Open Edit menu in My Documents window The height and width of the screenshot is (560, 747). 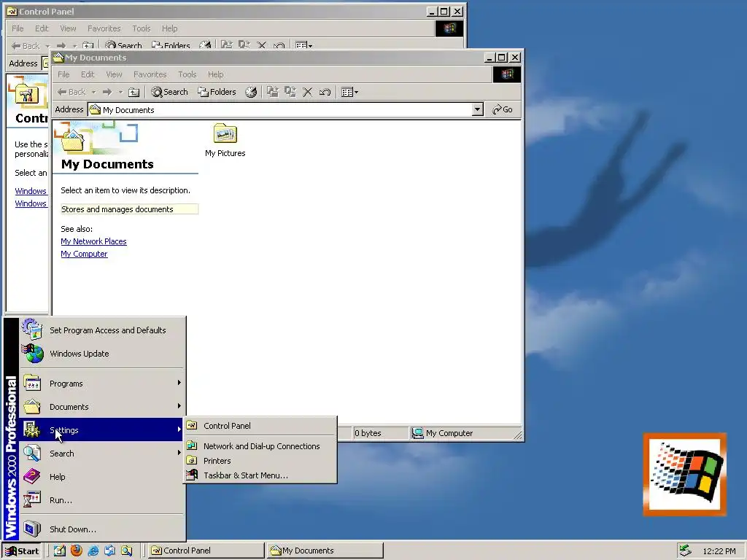point(88,74)
